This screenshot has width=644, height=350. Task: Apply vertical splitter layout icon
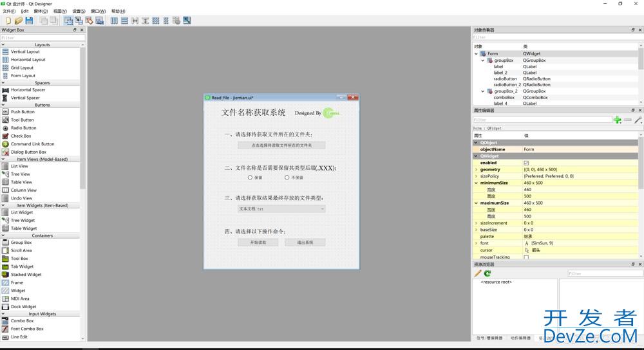click(x=145, y=21)
